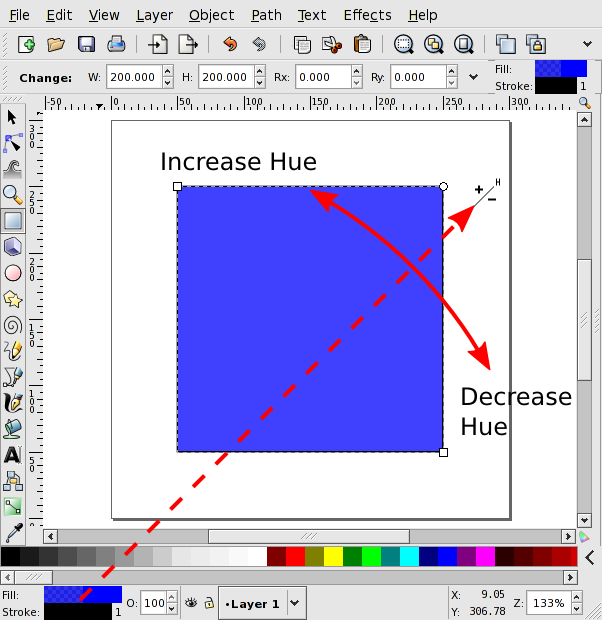602x620 pixels.
Task: Open the palette menu arrow
Action: click(590, 558)
